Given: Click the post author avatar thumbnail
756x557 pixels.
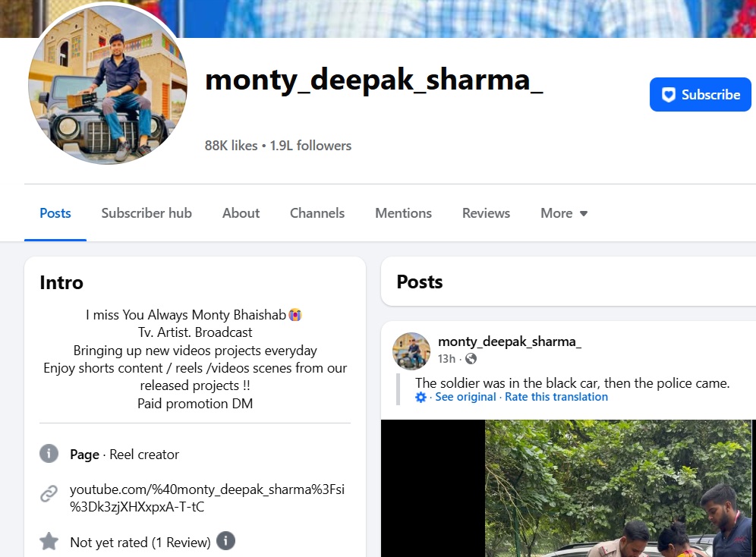Looking at the screenshot, I should coord(411,351).
